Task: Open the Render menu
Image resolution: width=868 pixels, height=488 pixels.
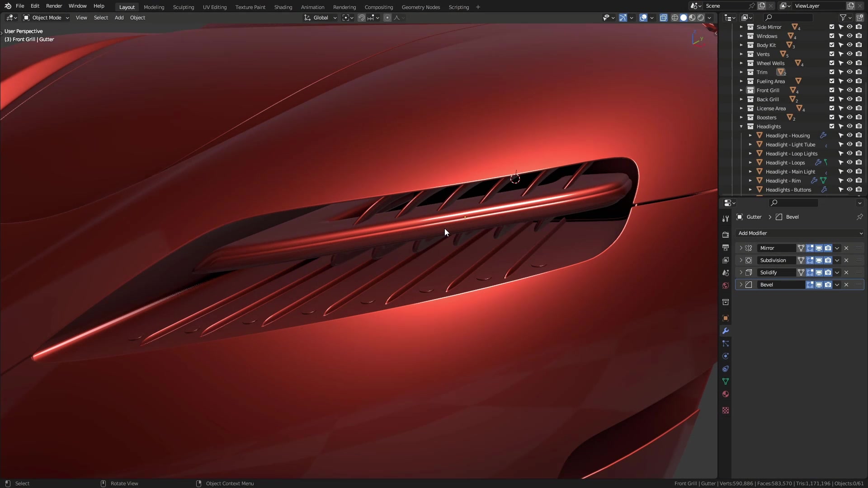Action: 54,6
